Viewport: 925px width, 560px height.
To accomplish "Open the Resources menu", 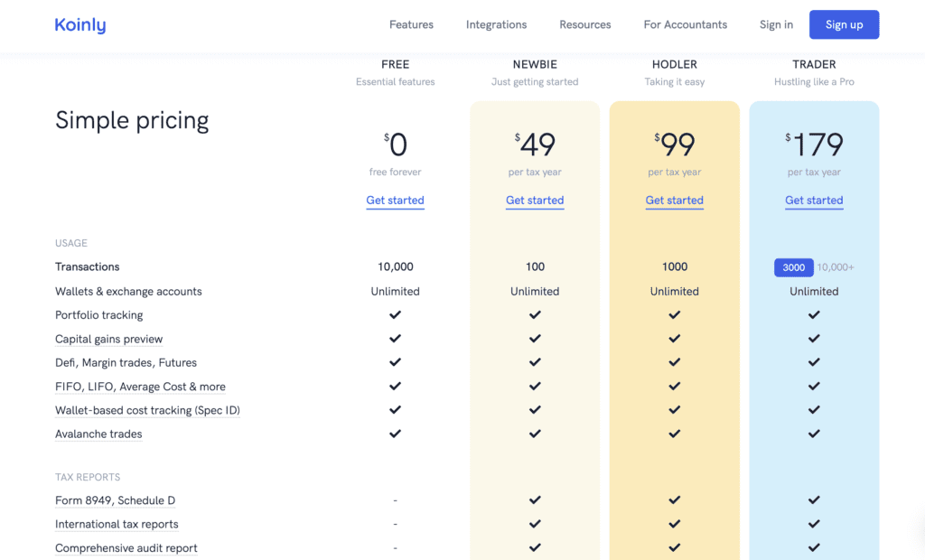I will [x=585, y=24].
